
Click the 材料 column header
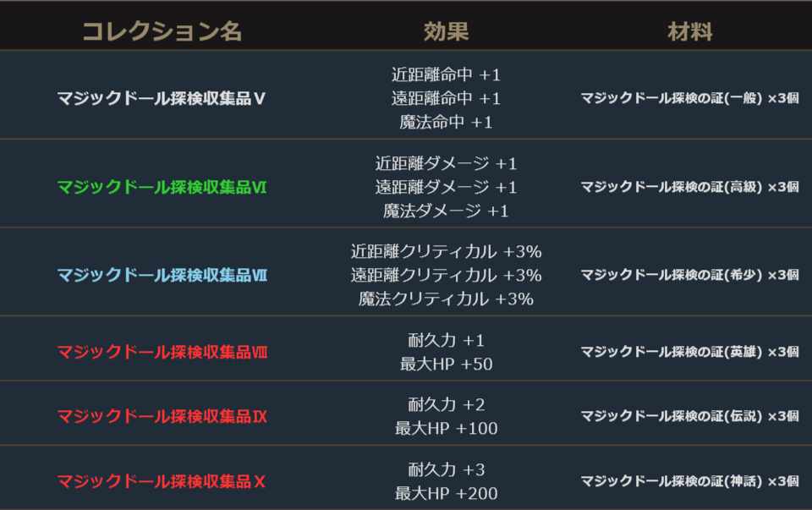pyautogui.click(x=689, y=32)
